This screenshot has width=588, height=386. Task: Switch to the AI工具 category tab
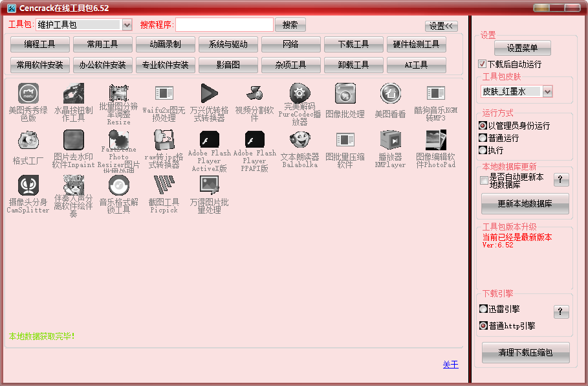point(417,65)
